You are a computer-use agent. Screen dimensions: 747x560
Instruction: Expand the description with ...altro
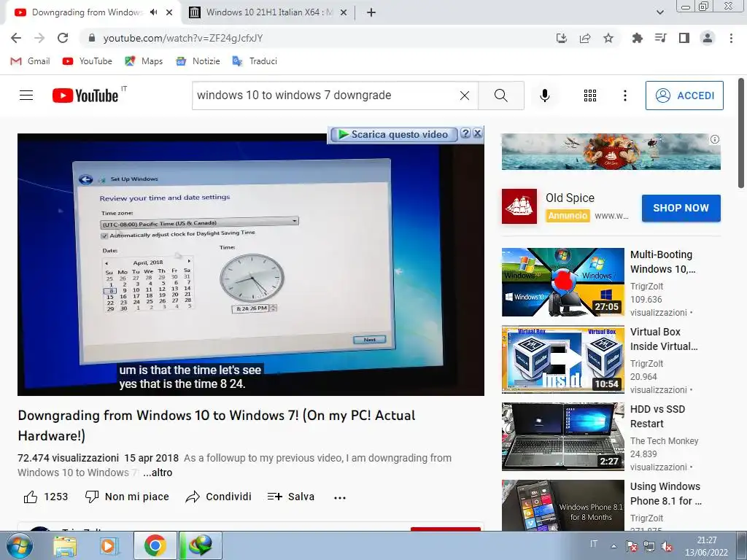[x=158, y=472]
